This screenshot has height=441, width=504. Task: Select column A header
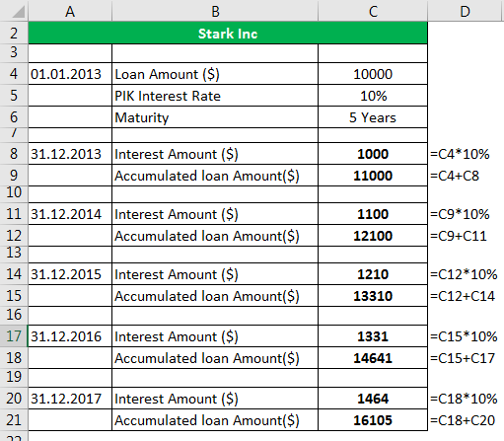click(70, 11)
